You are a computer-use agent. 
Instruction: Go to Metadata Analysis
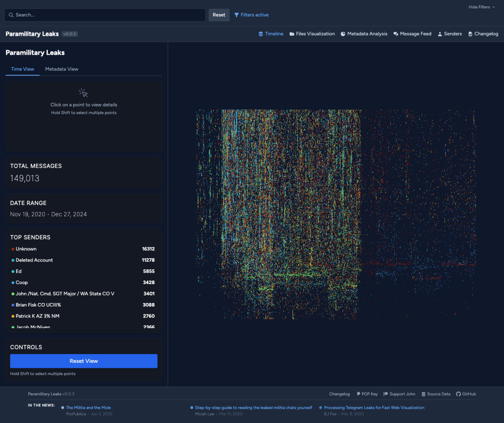(x=364, y=34)
